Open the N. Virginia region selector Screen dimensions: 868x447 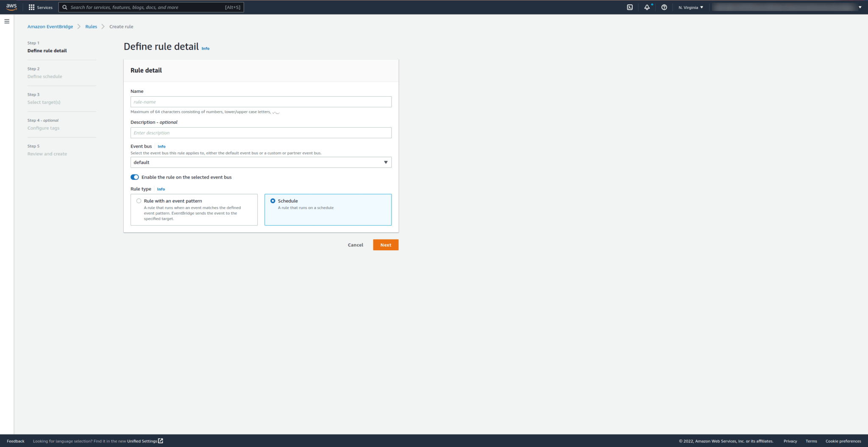pos(690,7)
